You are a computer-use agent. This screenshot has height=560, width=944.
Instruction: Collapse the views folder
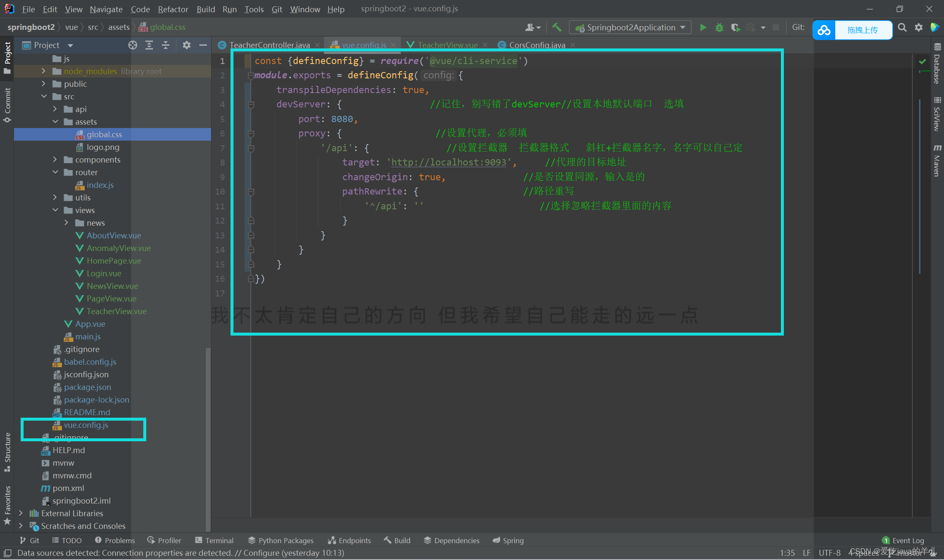click(x=55, y=210)
